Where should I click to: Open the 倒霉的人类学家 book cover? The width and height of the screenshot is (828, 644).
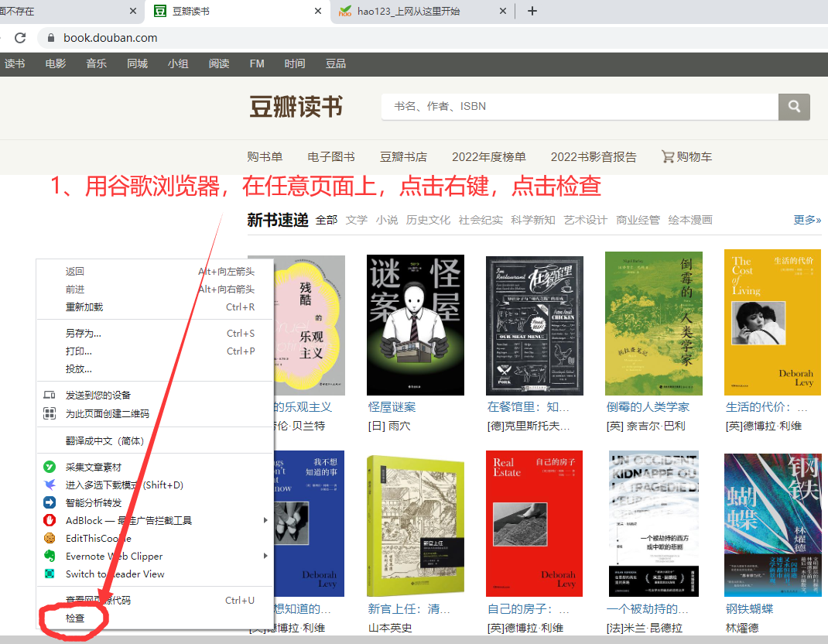pyautogui.click(x=654, y=324)
